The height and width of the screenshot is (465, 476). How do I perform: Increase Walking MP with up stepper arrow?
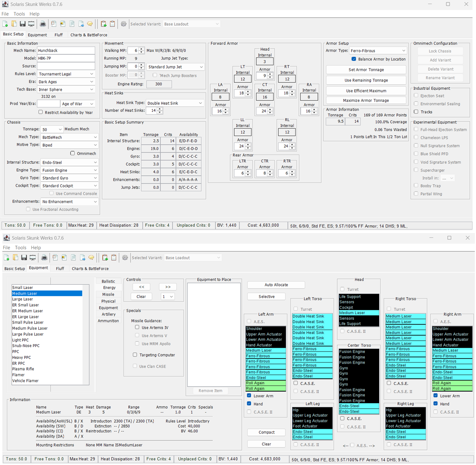141,49
